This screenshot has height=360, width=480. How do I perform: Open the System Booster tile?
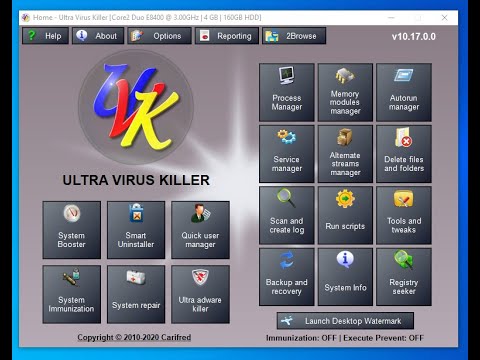click(x=72, y=230)
